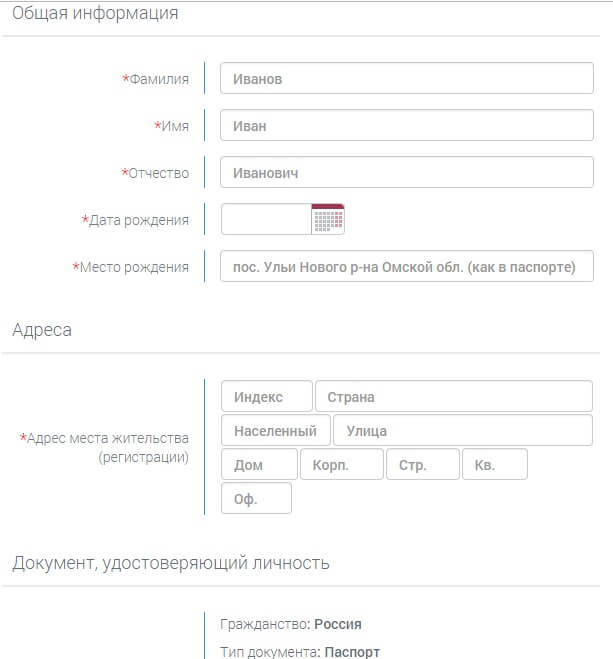Click the Индекс postal code field
The height and width of the screenshot is (659, 613).
(267, 396)
